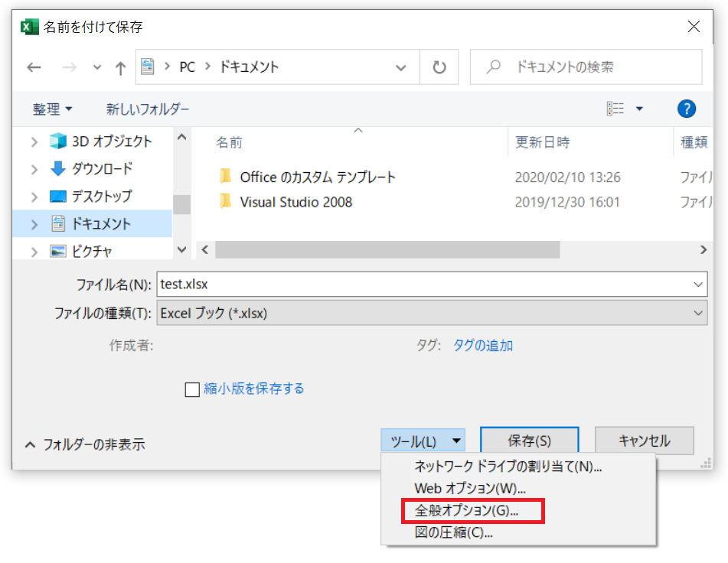Click the ドキュメントの検索 search box
728x563 pixels.
(586, 67)
